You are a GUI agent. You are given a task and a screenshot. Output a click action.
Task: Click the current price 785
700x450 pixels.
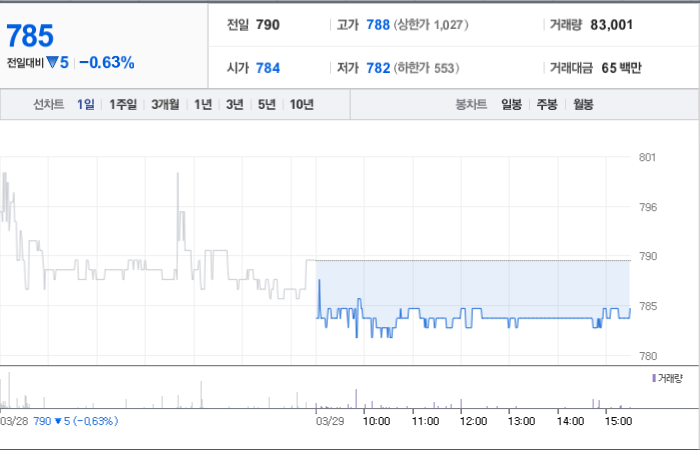[30, 36]
